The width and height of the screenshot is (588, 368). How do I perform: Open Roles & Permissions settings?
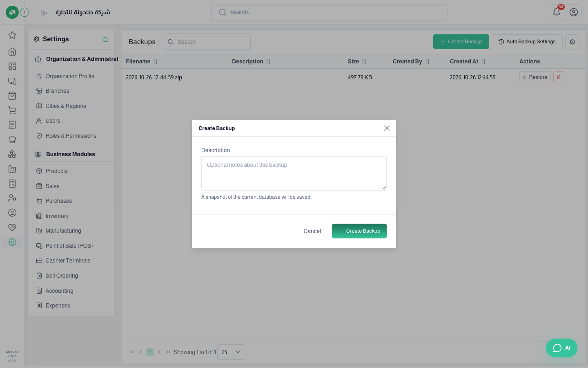(71, 136)
